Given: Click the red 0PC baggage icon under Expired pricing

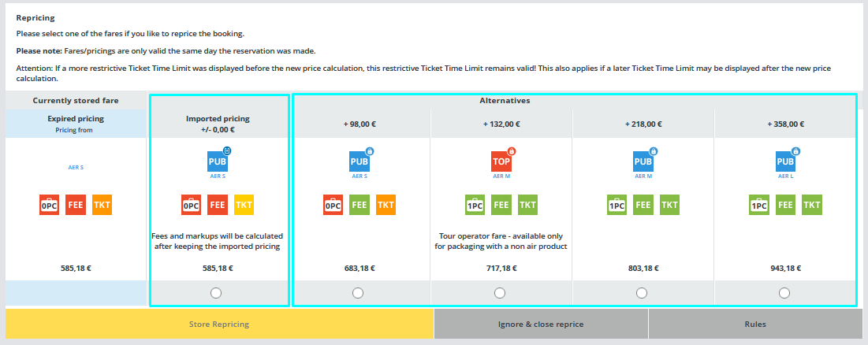Looking at the screenshot, I should point(49,205).
